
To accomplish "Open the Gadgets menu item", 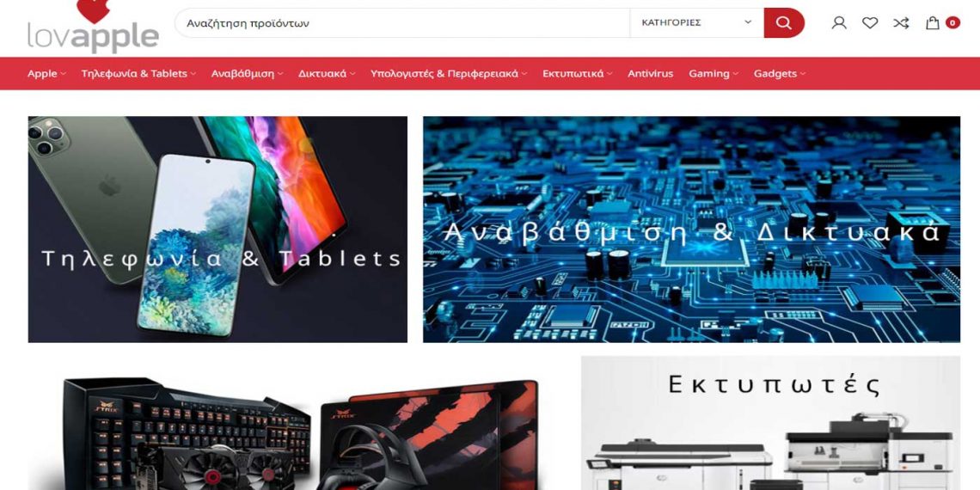I will pos(780,74).
